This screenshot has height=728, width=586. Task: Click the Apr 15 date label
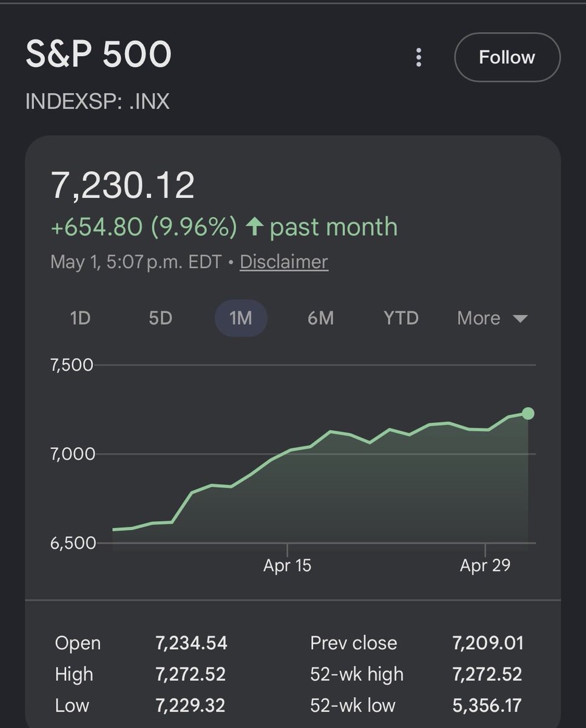click(288, 566)
